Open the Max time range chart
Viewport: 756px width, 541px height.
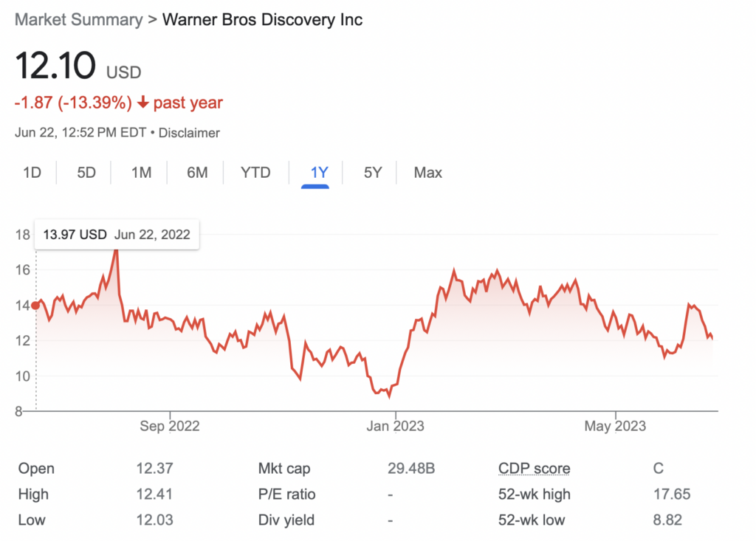click(427, 172)
